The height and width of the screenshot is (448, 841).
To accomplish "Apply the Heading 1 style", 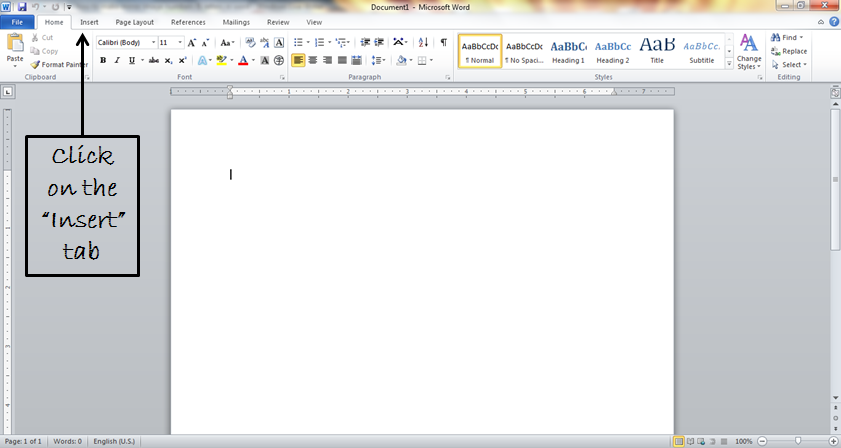I will 569,51.
